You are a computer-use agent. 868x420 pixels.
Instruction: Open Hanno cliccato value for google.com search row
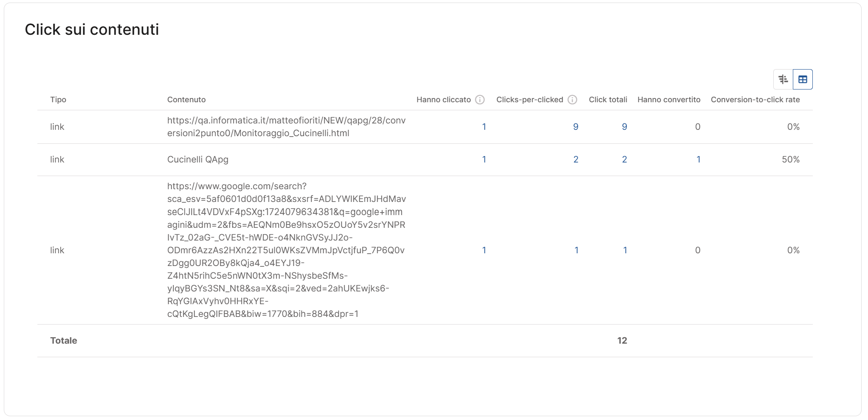point(484,250)
